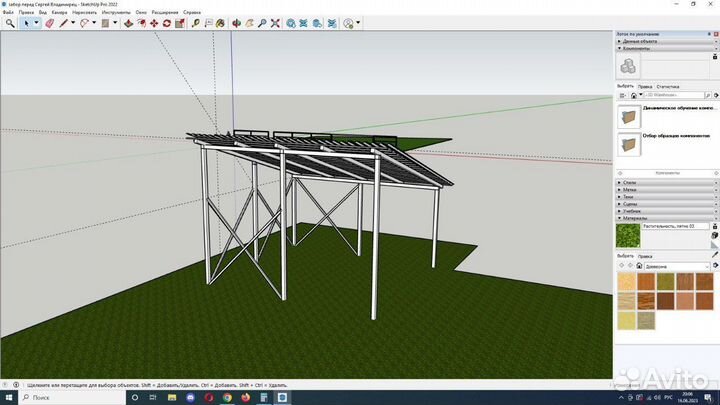Viewport: 720px width, 405px height.
Task: Select the Tape Measure tool
Action: tap(196, 23)
